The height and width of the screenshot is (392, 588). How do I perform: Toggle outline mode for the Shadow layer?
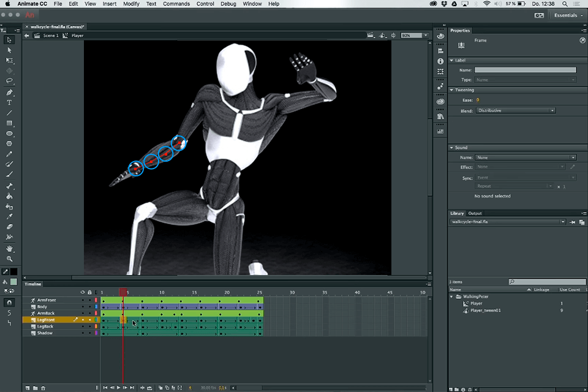pos(96,333)
